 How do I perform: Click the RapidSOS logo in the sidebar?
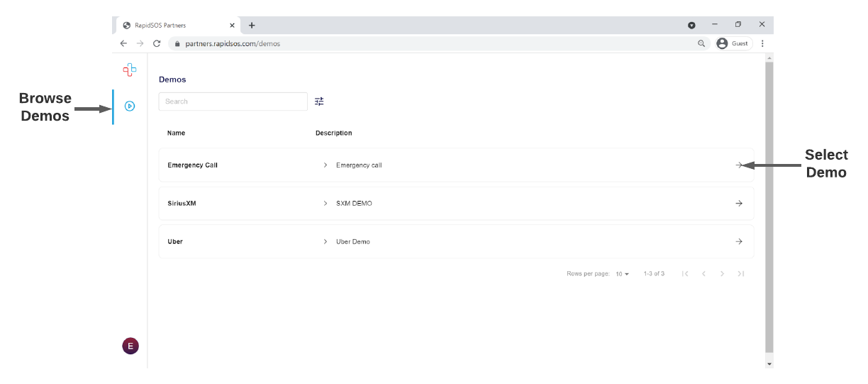(x=130, y=70)
